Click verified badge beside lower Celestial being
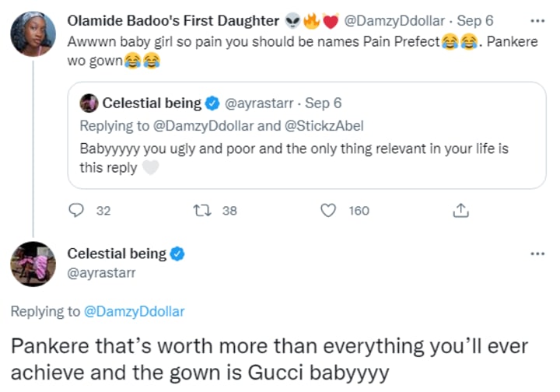This screenshot has width=560, height=392. pos(177,254)
